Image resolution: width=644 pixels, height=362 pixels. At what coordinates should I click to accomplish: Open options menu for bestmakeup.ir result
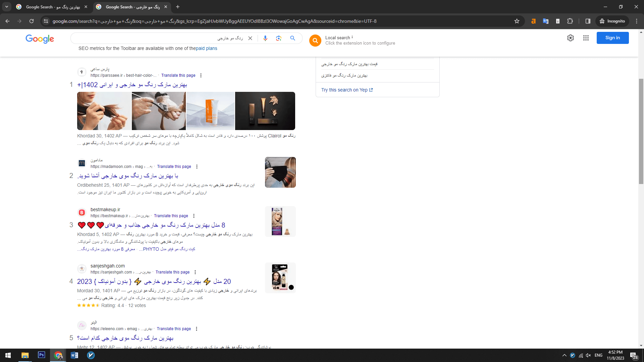click(194, 216)
